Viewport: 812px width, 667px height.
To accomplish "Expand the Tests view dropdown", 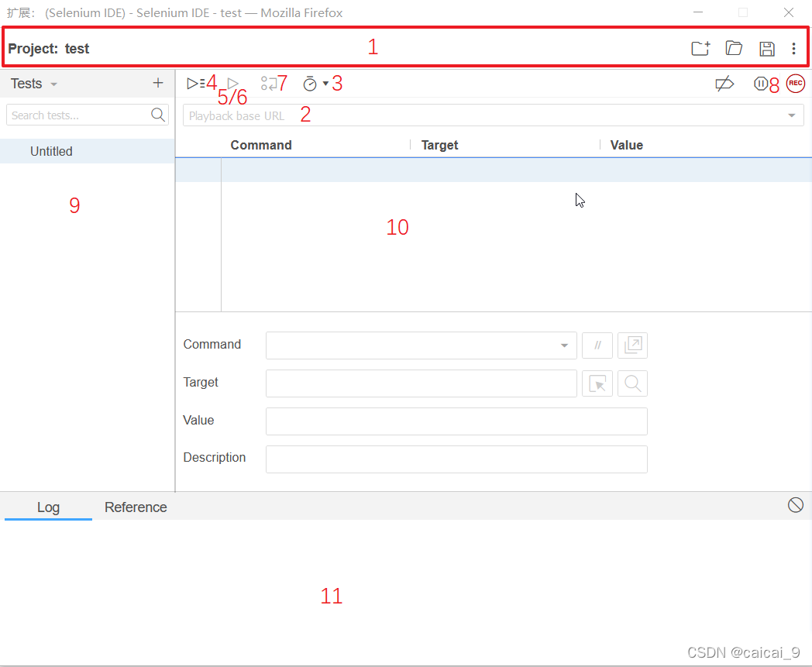I will [x=54, y=84].
